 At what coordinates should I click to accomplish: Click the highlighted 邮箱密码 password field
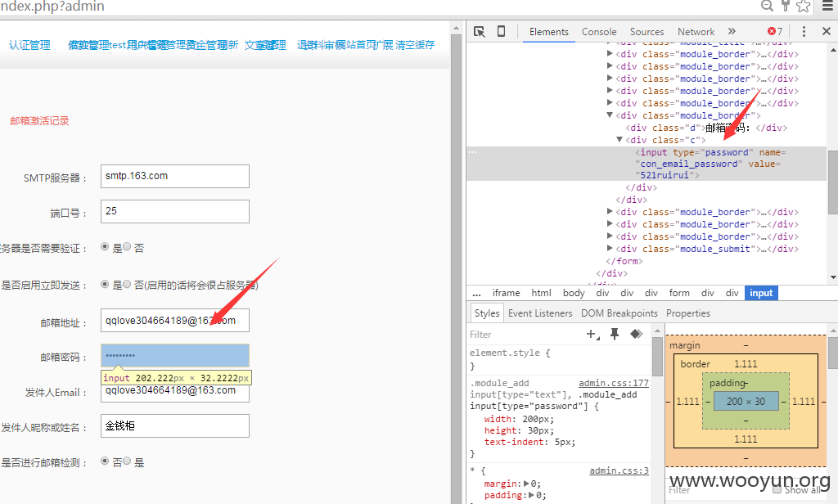coord(175,356)
